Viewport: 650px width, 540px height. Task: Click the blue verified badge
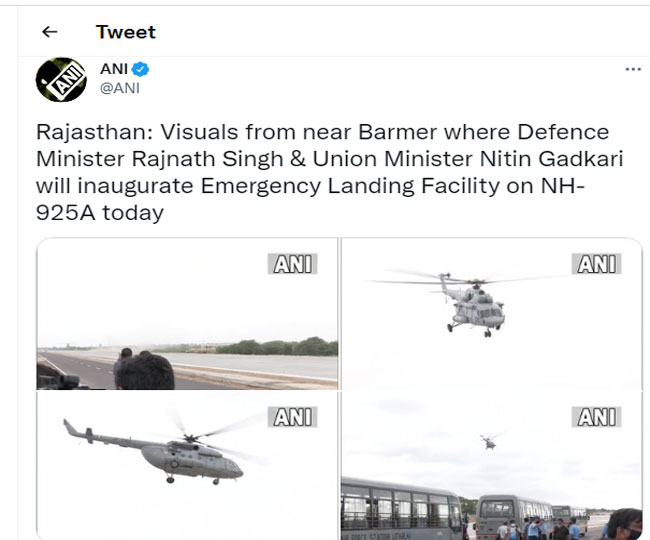click(x=141, y=69)
